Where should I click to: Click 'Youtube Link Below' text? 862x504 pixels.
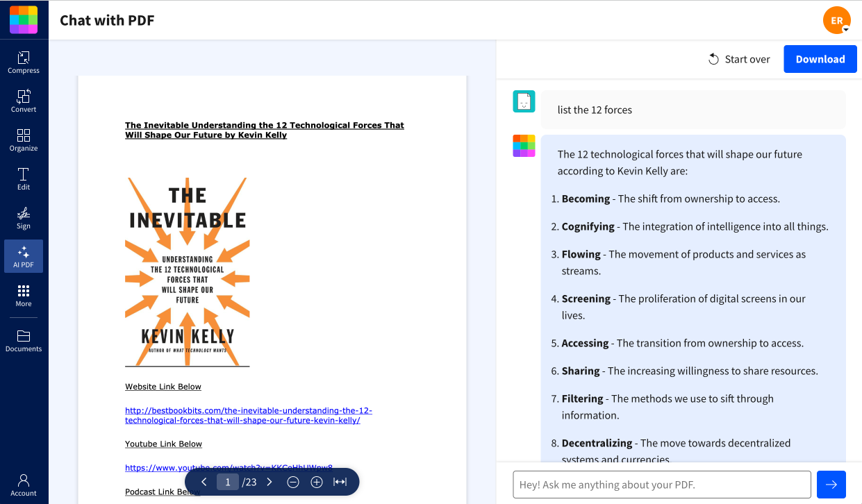coord(164,444)
